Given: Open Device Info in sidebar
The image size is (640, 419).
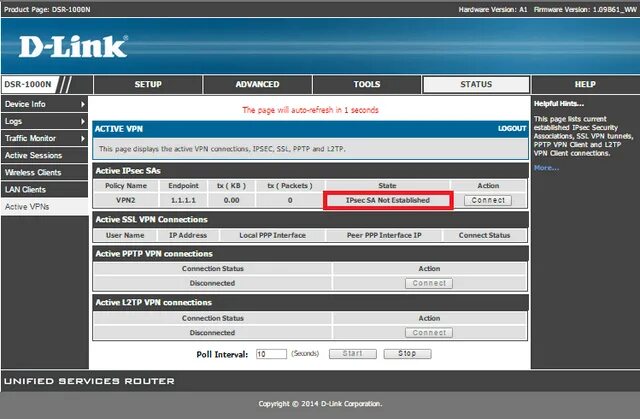Looking at the screenshot, I should [44, 104].
